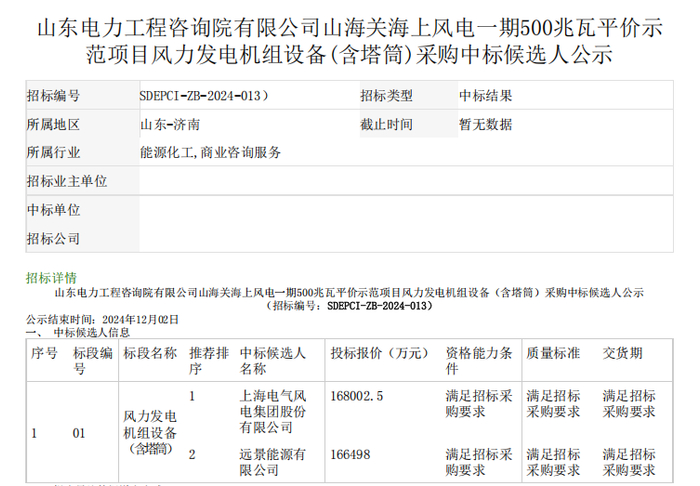Select the 标段编号 value 01
Image resolution: width=700 pixels, height=486 pixels.
coord(79,433)
